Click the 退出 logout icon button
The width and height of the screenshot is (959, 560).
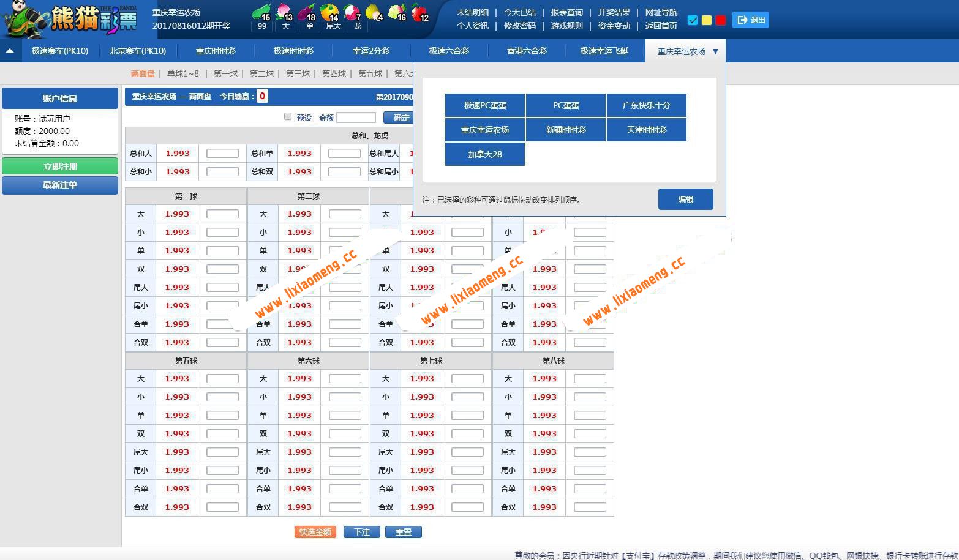pyautogui.click(x=750, y=20)
